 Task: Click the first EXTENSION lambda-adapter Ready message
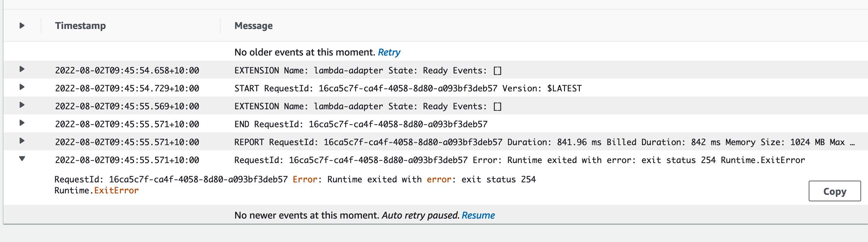pos(368,71)
